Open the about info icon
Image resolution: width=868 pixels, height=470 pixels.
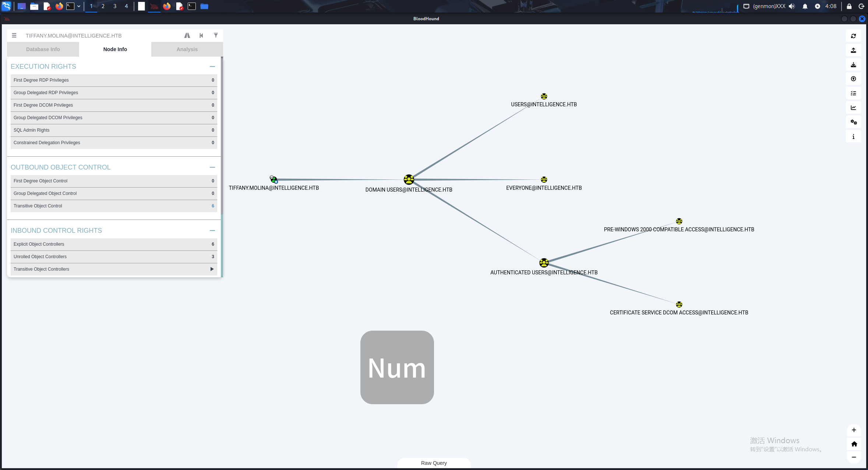point(853,136)
